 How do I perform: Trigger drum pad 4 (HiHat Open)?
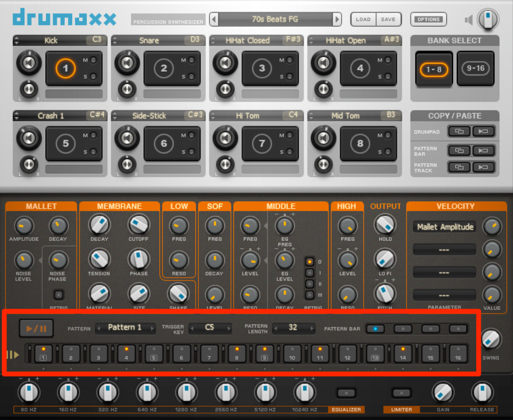pos(360,68)
